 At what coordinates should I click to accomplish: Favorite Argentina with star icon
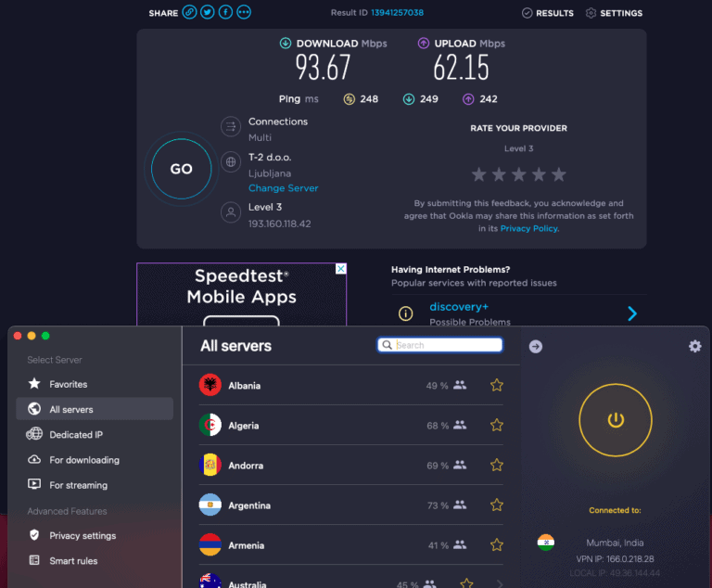(x=497, y=505)
